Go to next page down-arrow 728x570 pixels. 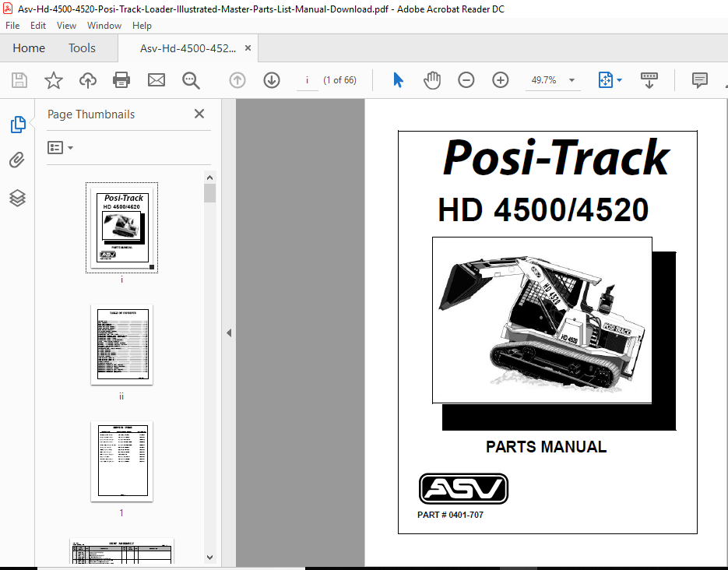pyautogui.click(x=272, y=80)
